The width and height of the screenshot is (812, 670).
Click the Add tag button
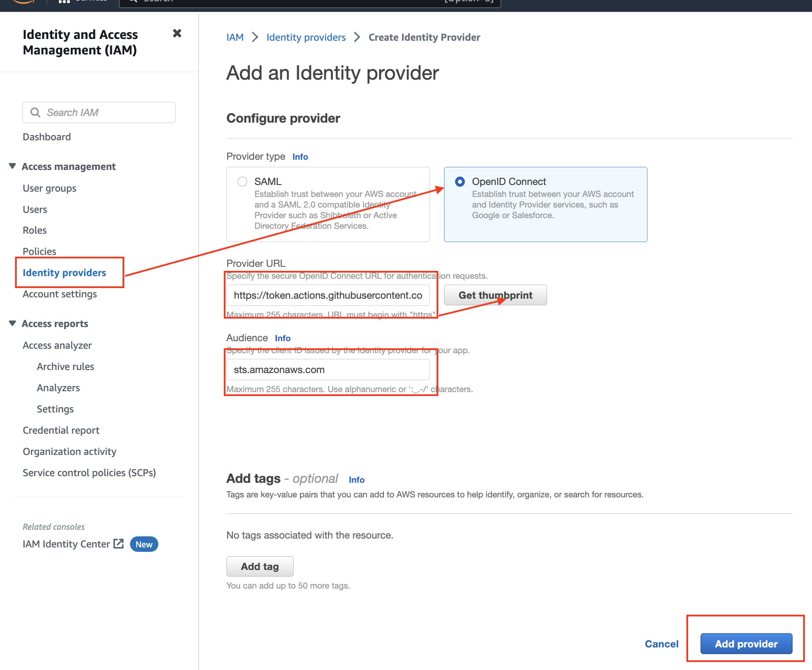260,566
